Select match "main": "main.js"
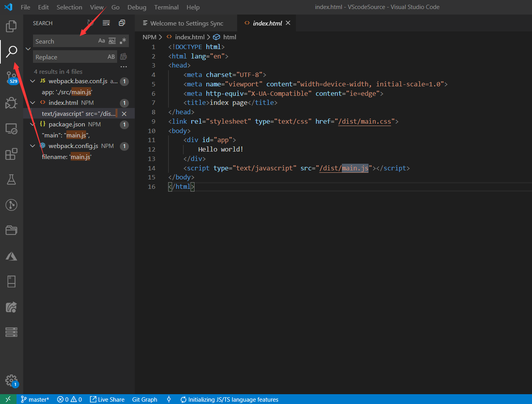Screen dimensions: 532x404 (x=66, y=135)
